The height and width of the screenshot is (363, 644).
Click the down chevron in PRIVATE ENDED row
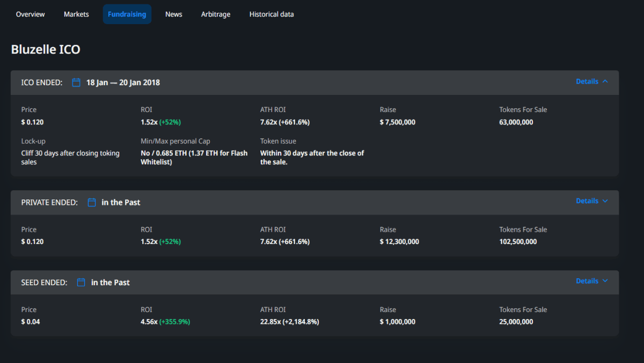[x=605, y=201]
